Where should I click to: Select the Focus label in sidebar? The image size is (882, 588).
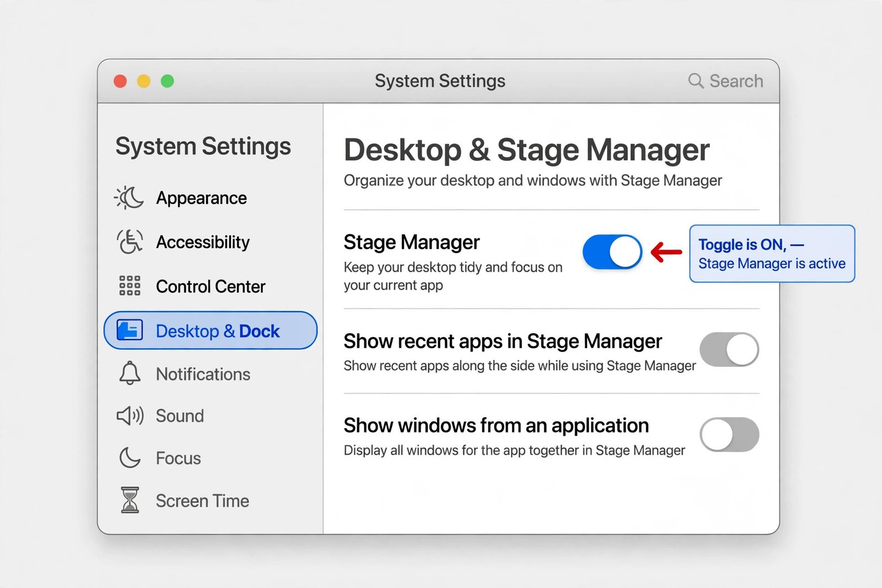tap(178, 458)
